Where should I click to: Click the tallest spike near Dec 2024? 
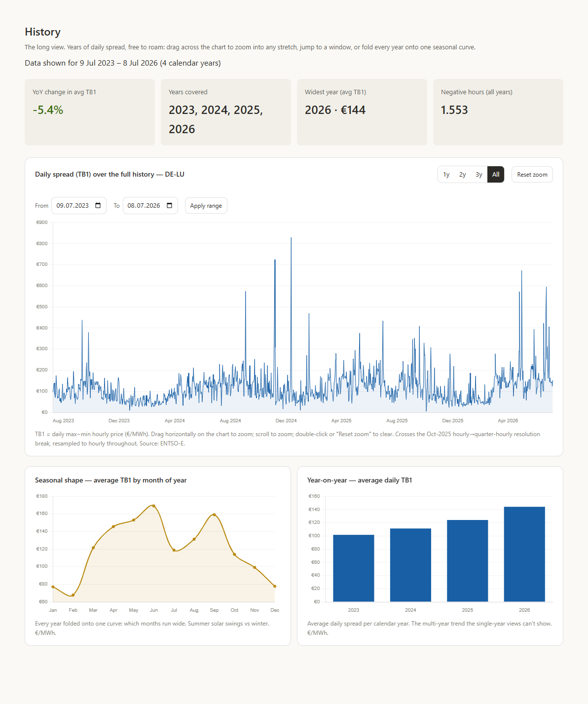[x=291, y=238]
